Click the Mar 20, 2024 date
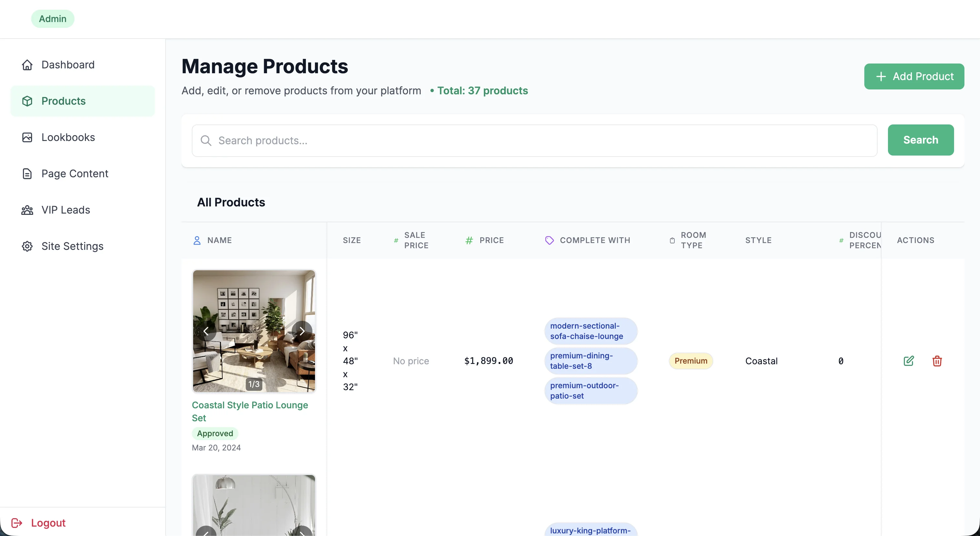This screenshot has width=980, height=536. pyautogui.click(x=216, y=447)
